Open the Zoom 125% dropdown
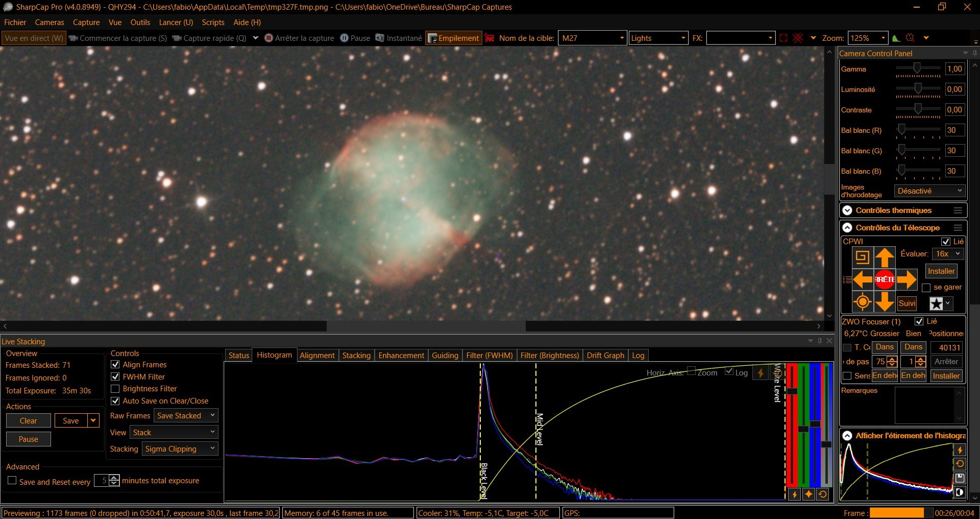 pyautogui.click(x=868, y=38)
